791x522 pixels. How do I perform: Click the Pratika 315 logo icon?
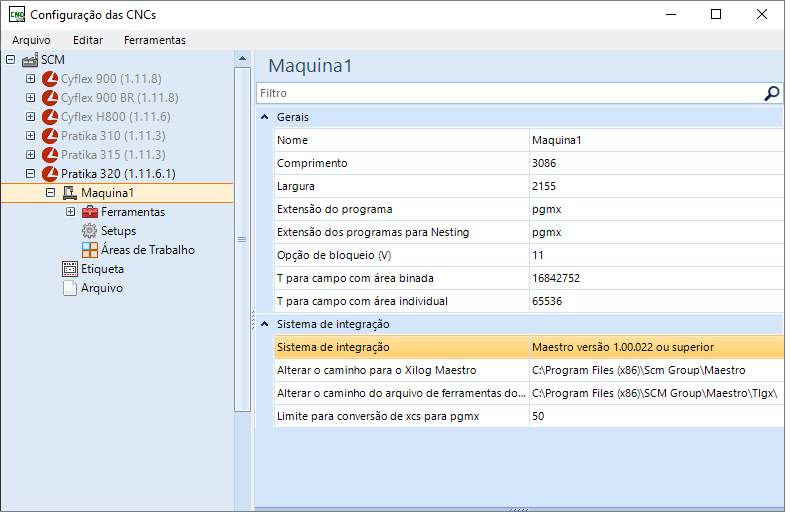click(x=49, y=155)
